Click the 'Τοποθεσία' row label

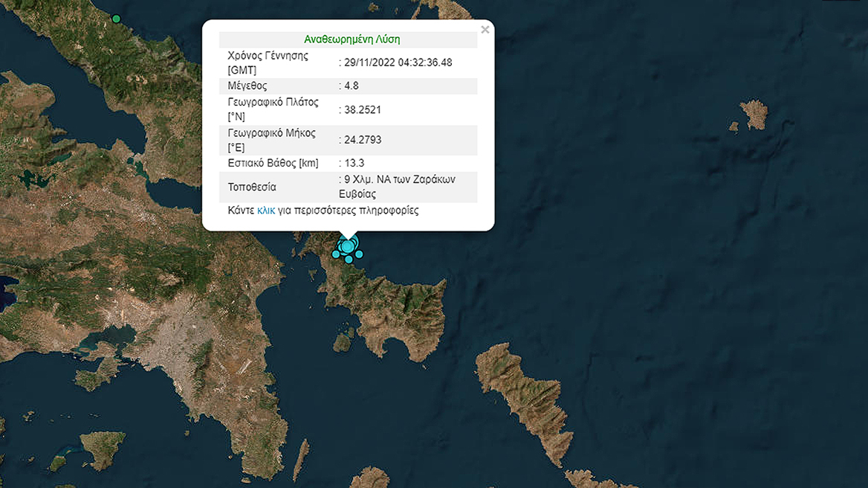tap(252, 187)
